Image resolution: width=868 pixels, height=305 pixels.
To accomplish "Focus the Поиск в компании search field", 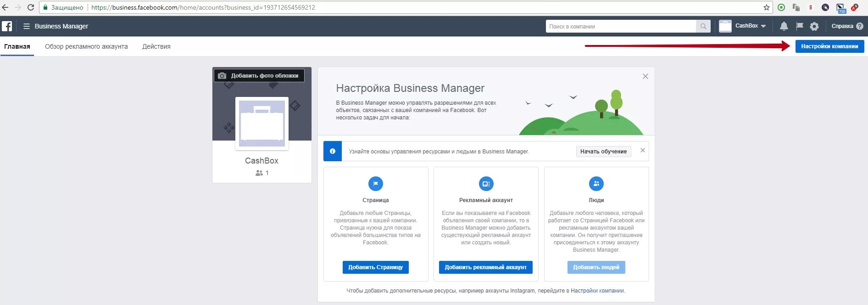I will (x=621, y=26).
